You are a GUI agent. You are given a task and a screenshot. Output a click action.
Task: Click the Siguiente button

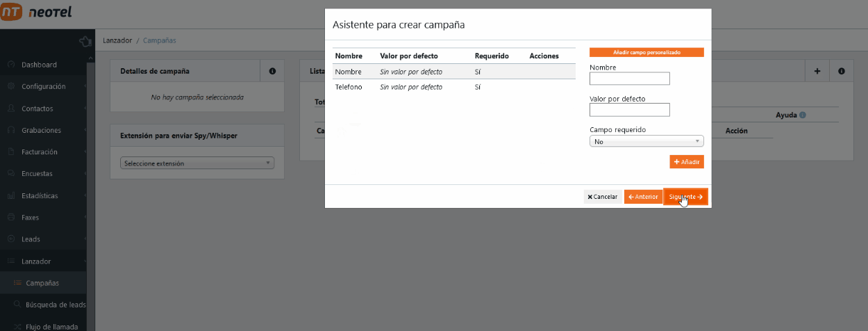(685, 197)
